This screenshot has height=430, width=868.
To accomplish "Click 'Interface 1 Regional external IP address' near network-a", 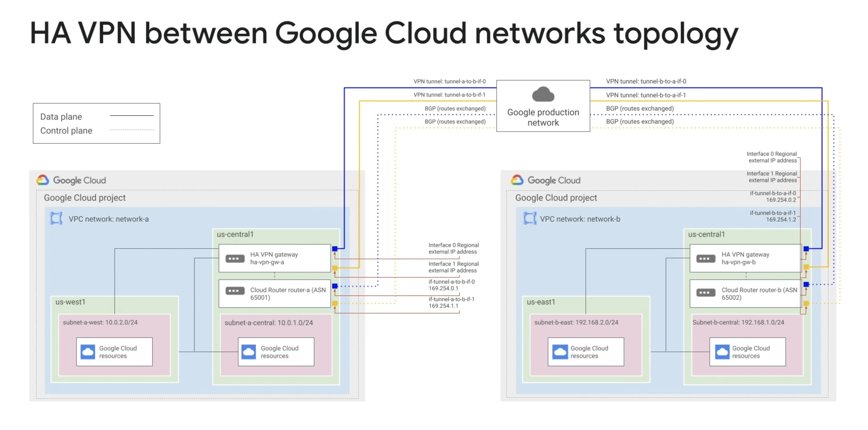I will coord(453,267).
